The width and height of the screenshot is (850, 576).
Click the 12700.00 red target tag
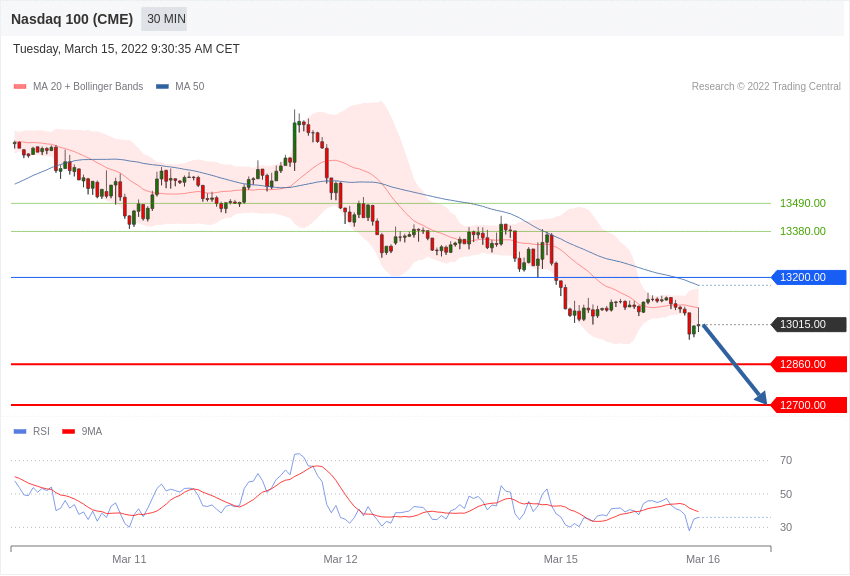808,405
